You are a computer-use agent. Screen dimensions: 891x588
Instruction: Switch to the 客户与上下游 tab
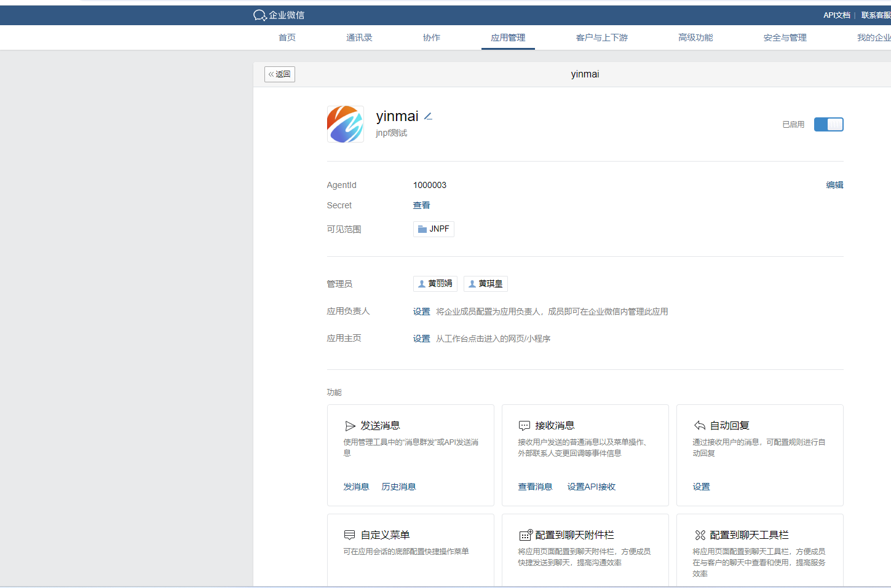point(601,38)
